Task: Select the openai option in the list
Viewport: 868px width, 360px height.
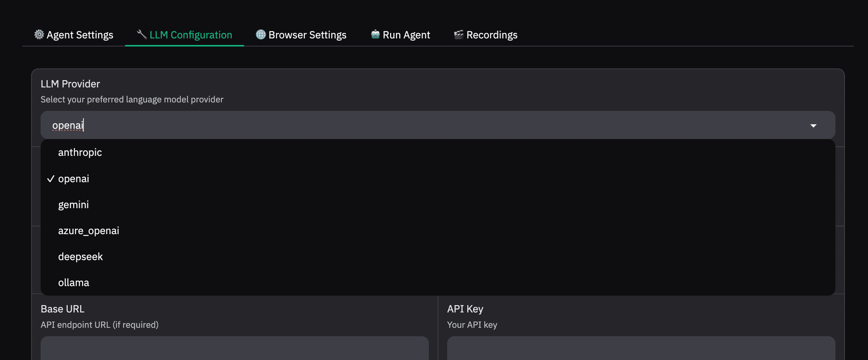Action: [74, 179]
